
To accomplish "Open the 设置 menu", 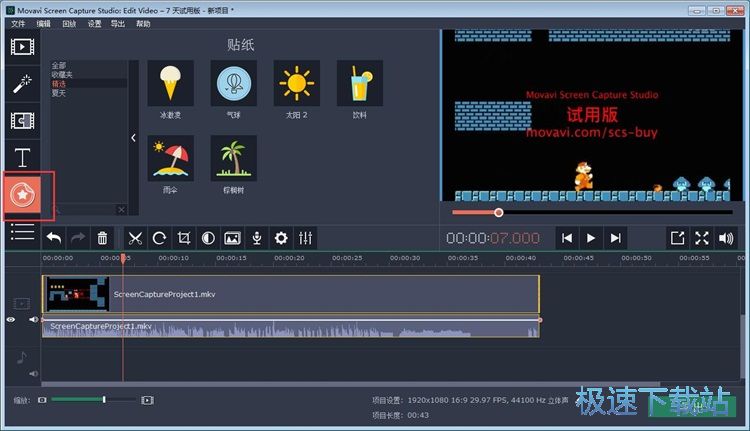I will pyautogui.click(x=94, y=23).
